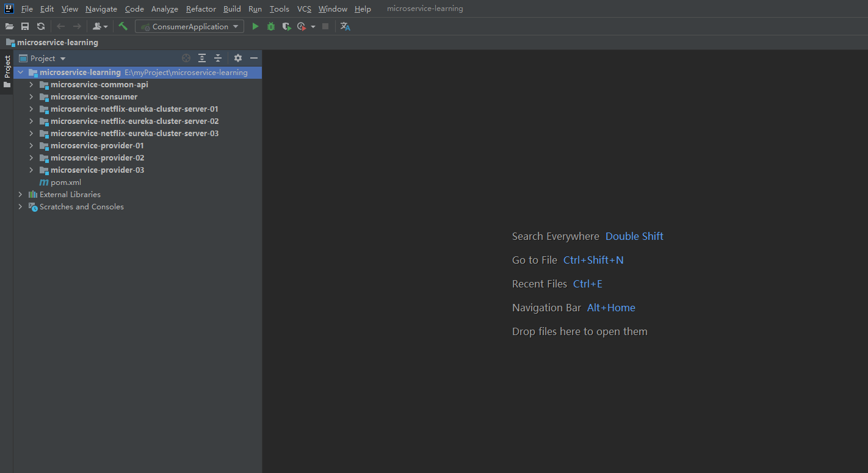
Task: Open the File menu
Action: (x=27, y=9)
